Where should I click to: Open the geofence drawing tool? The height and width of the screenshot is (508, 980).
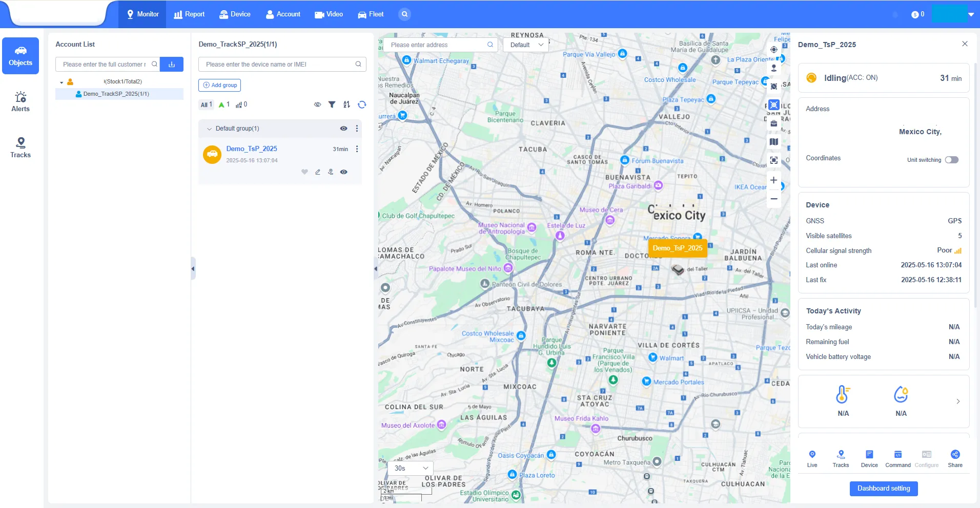click(773, 86)
